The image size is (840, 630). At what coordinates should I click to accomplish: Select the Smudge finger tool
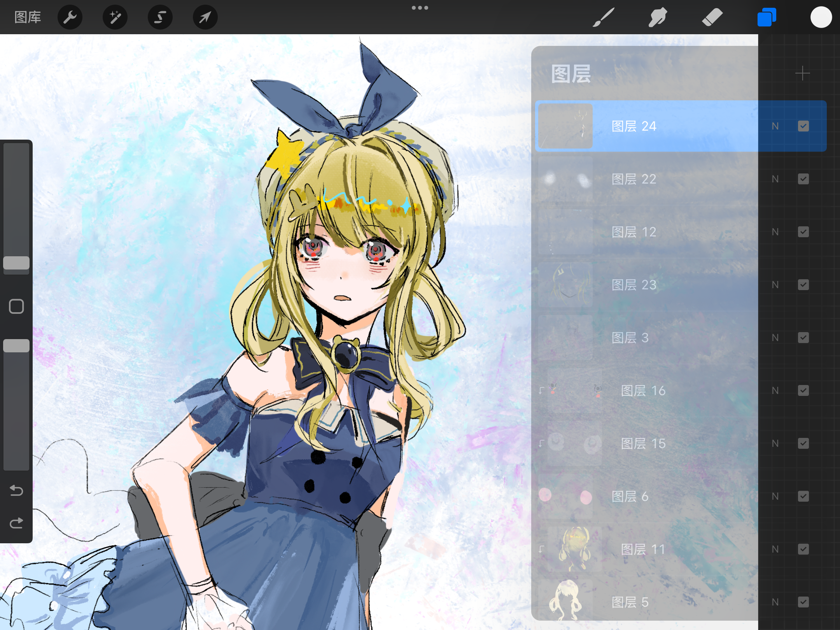pyautogui.click(x=657, y=17)
